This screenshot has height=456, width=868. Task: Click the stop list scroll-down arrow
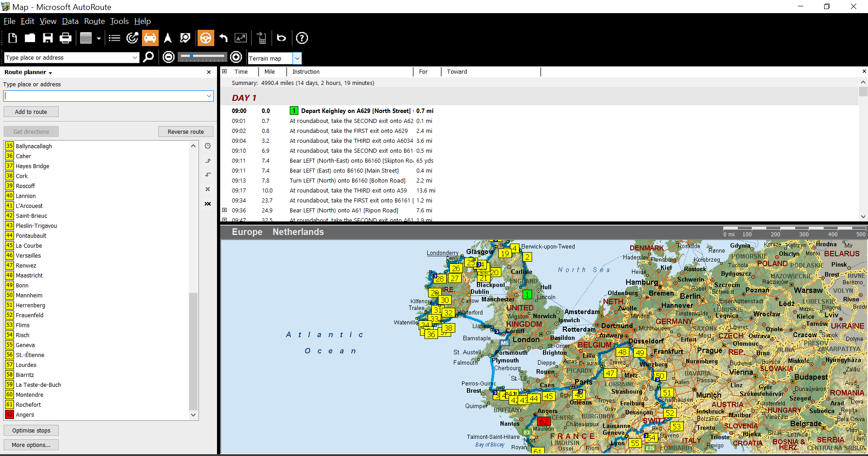click(193, 415)
